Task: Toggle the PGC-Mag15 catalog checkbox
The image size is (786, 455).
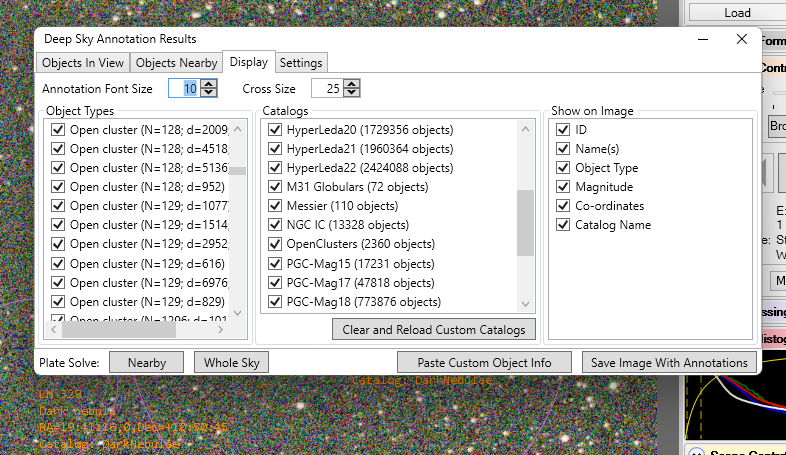Action: pos(275,264)
